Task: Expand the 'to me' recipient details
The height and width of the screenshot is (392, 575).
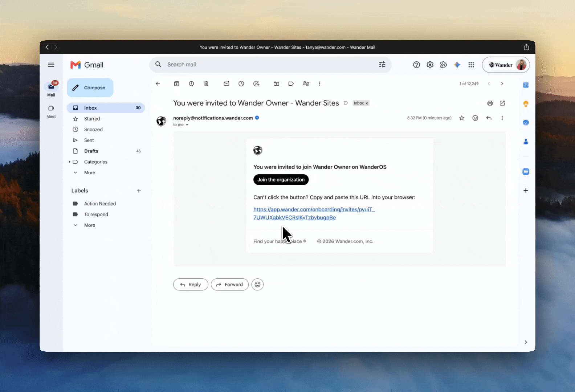Action: pos(187,125)
